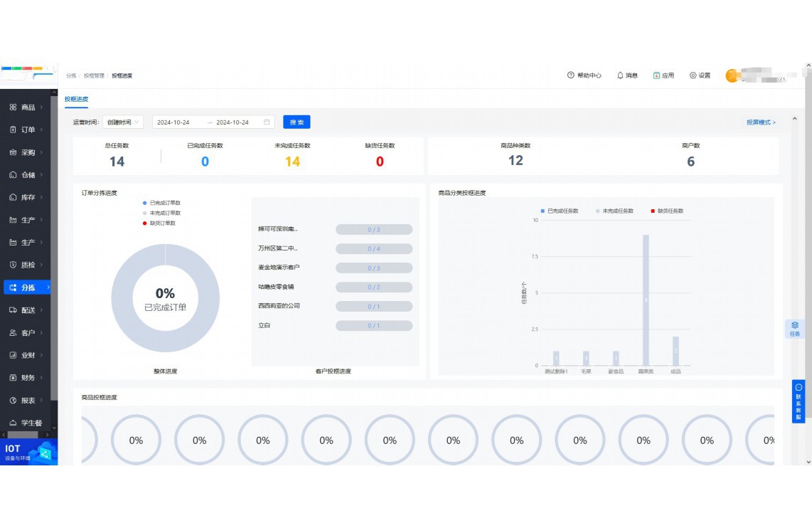This screenshot has width=812, height=528.
Task: Click the blue 搜索 button
Action: pos(297,122)
